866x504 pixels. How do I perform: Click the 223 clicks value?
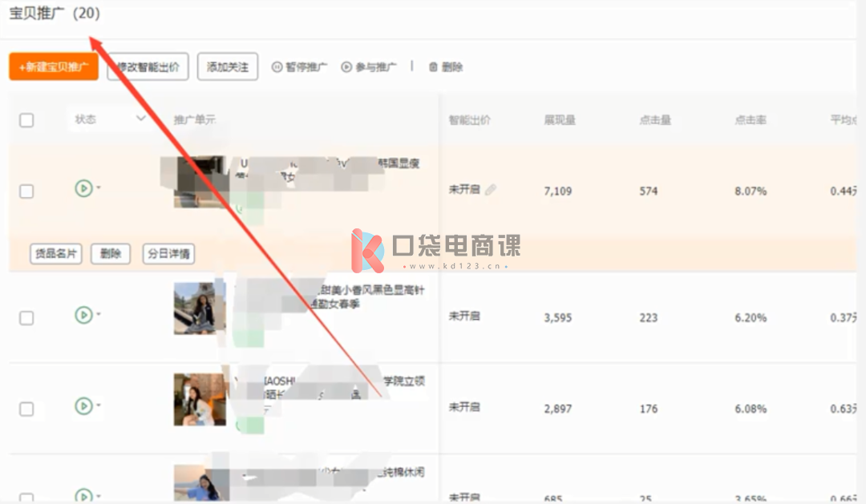pos(649,317)
